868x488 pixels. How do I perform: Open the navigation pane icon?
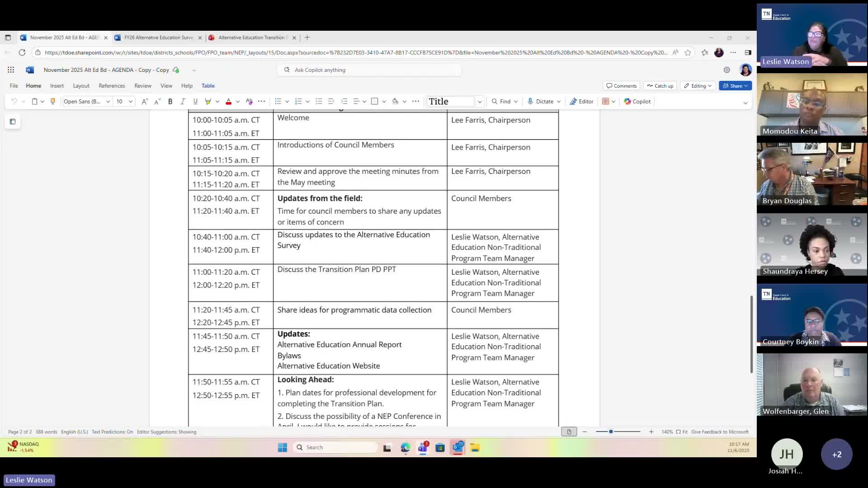click(13, 122)
